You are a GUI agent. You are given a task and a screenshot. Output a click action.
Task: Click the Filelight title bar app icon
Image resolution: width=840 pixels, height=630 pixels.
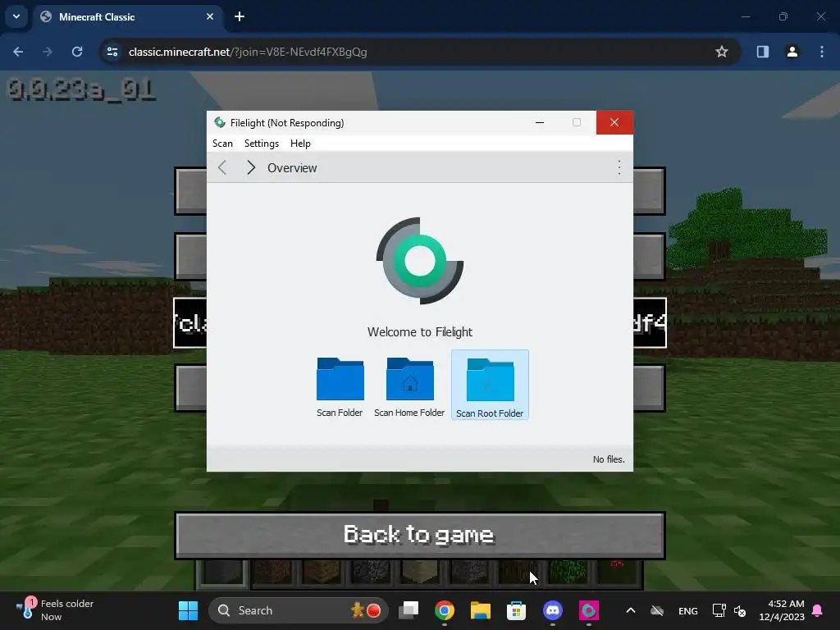click(x=219, y=123)
